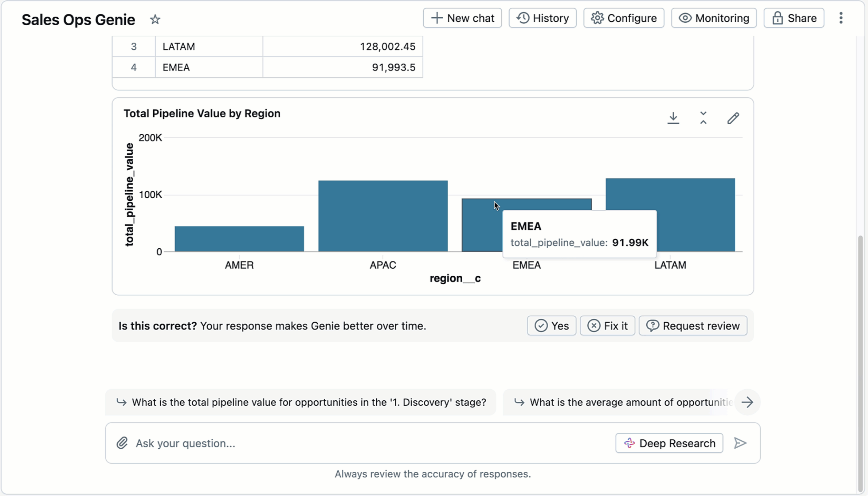The width and height of the screenshot is (868, 496).
Task: Edit the chart with the pencil icon
Action: (733, 118)
